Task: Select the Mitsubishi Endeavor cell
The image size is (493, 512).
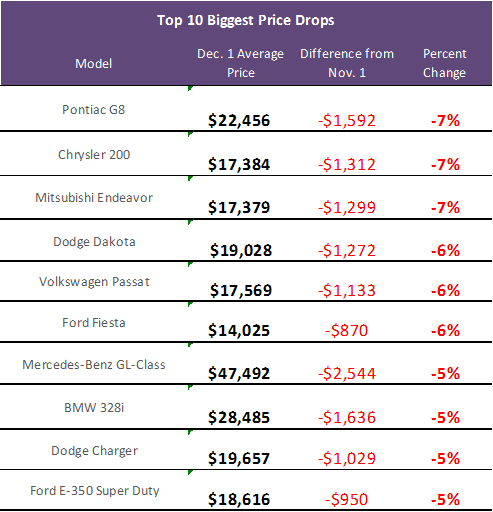Action: tap(94, 198)
